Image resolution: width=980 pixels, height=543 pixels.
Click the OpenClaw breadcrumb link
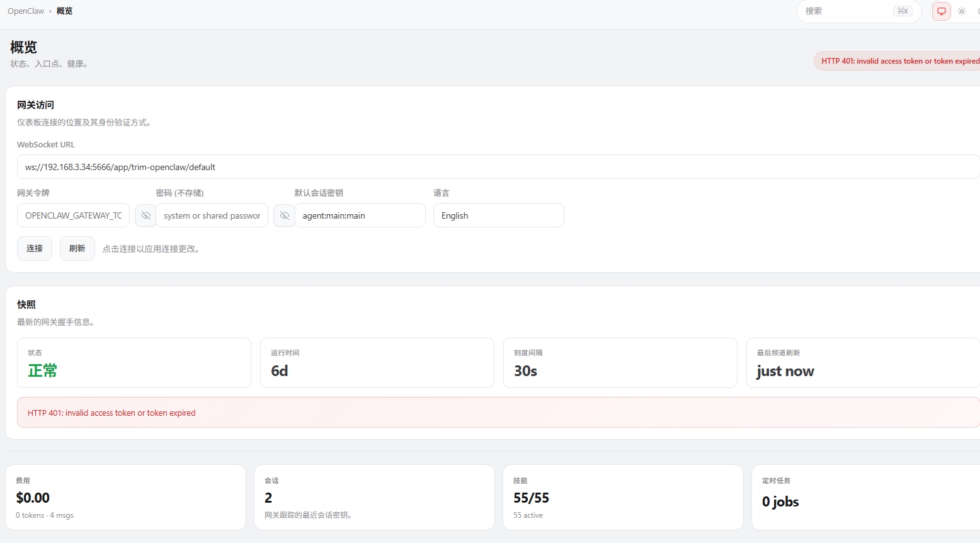(x=26, y=11)
